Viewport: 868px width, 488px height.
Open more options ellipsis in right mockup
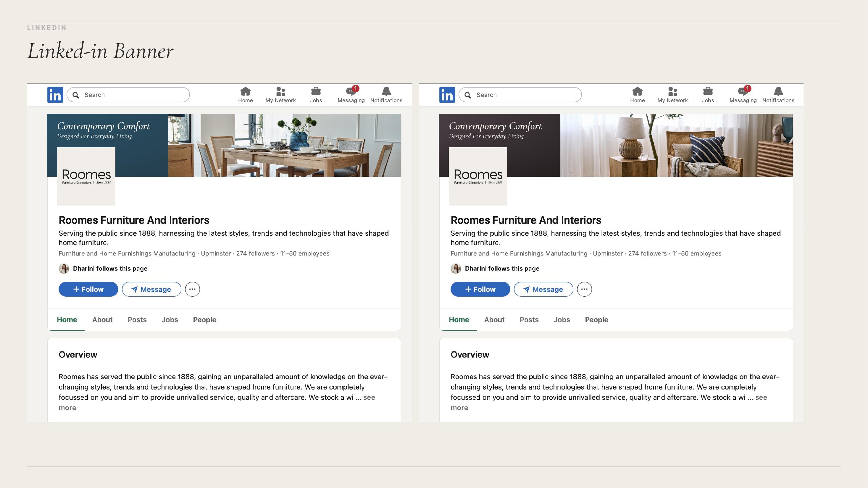click(x=584, y=289)
